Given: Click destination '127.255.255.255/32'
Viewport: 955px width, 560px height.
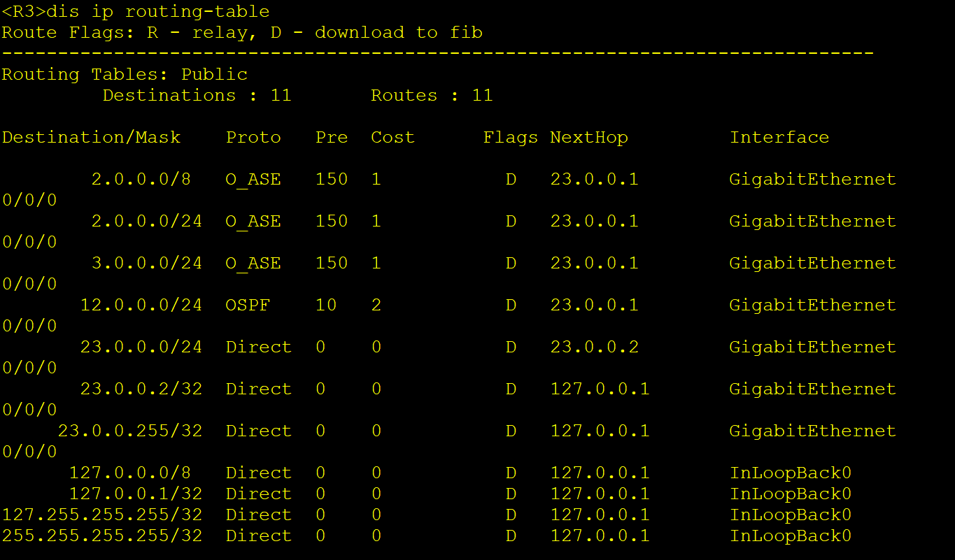Looking at the screenshot, I should tap(102, 515).
